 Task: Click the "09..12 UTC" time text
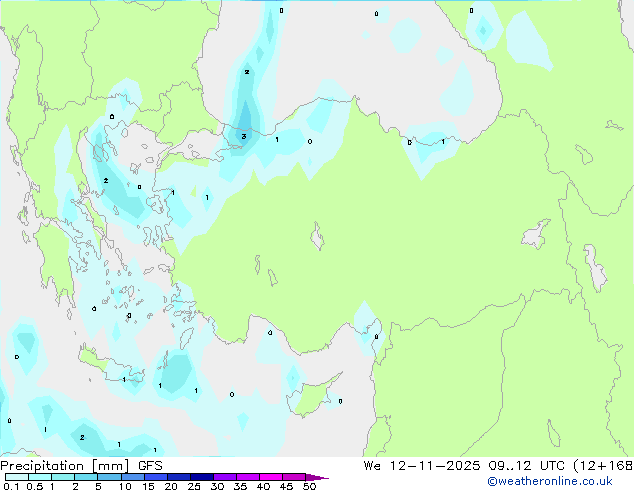pyautogui.click(x=526, y=466)
